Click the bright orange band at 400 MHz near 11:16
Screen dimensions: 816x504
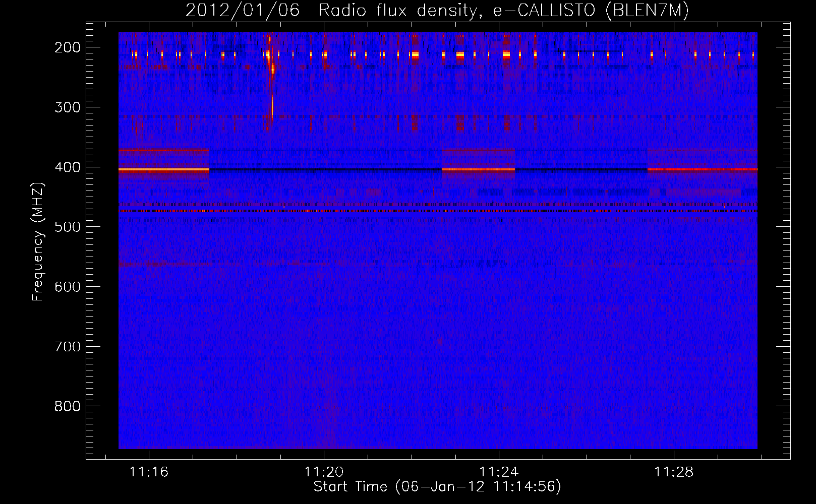[x=164, y=170]
